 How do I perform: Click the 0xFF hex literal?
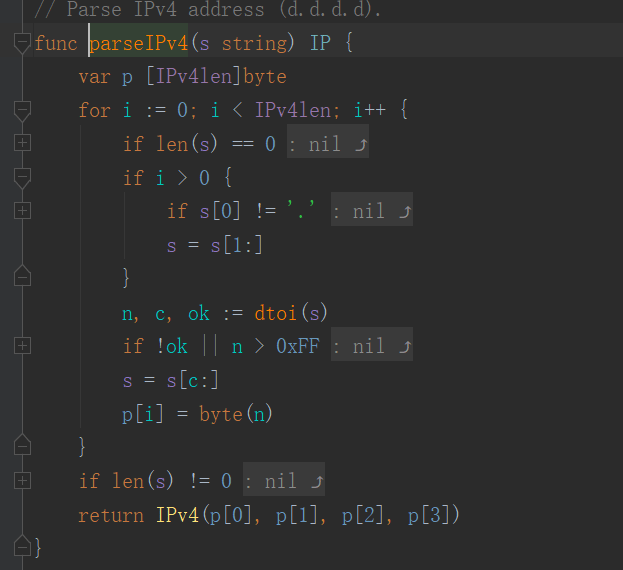(298, 346)
